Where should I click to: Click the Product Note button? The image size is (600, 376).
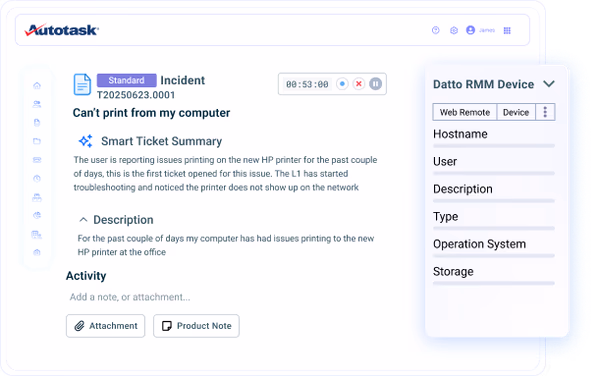tap(196, 326)
